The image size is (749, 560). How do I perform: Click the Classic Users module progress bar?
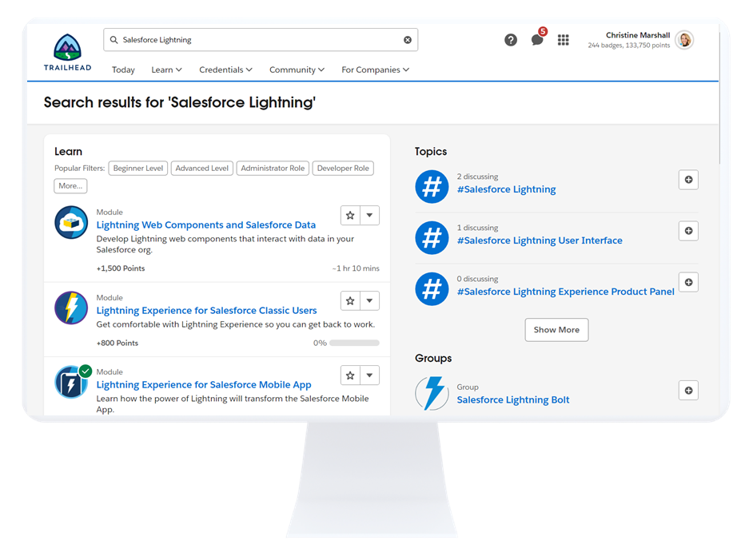tap(354, 343)
